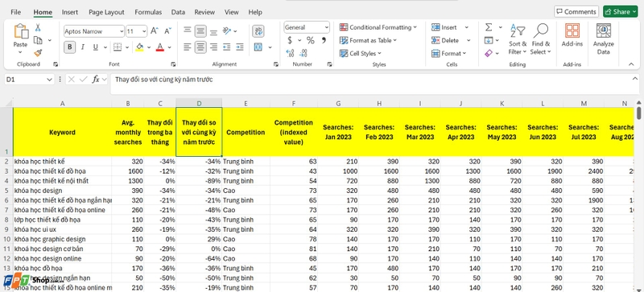Select column header E

click(246, 104)
